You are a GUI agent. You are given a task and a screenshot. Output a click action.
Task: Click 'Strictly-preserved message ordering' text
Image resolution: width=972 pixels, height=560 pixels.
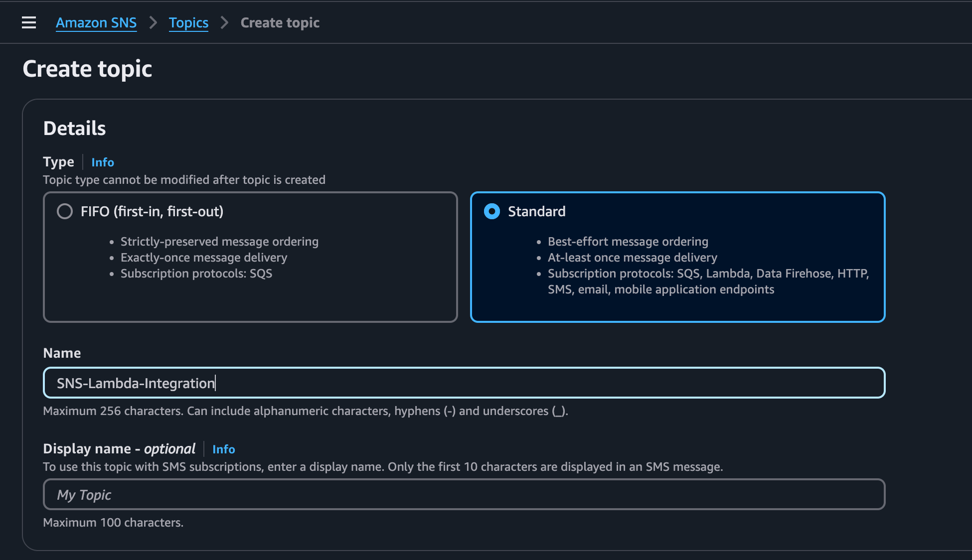pos(219,241)
